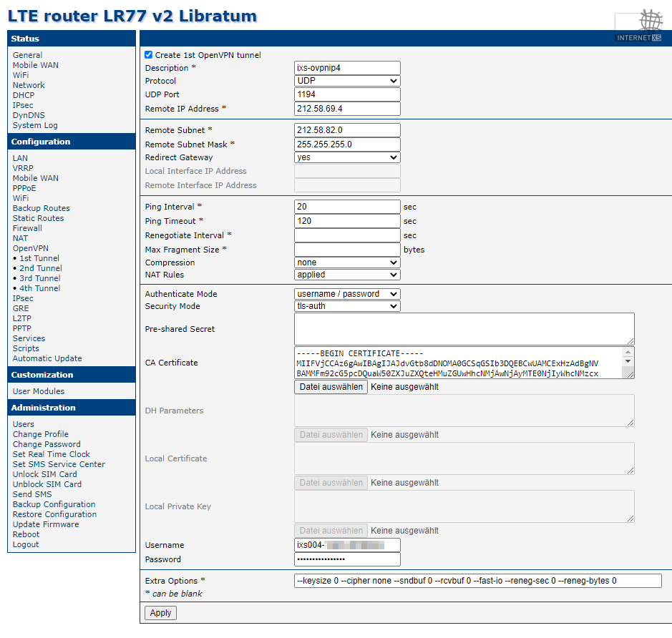Log out of the router
672x638 pixels.
click(26, 544)
